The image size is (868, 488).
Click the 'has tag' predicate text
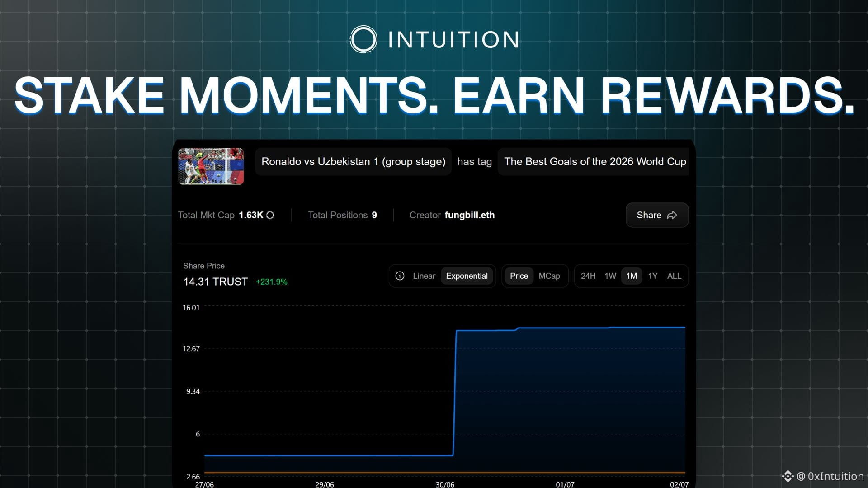[475, 162]
